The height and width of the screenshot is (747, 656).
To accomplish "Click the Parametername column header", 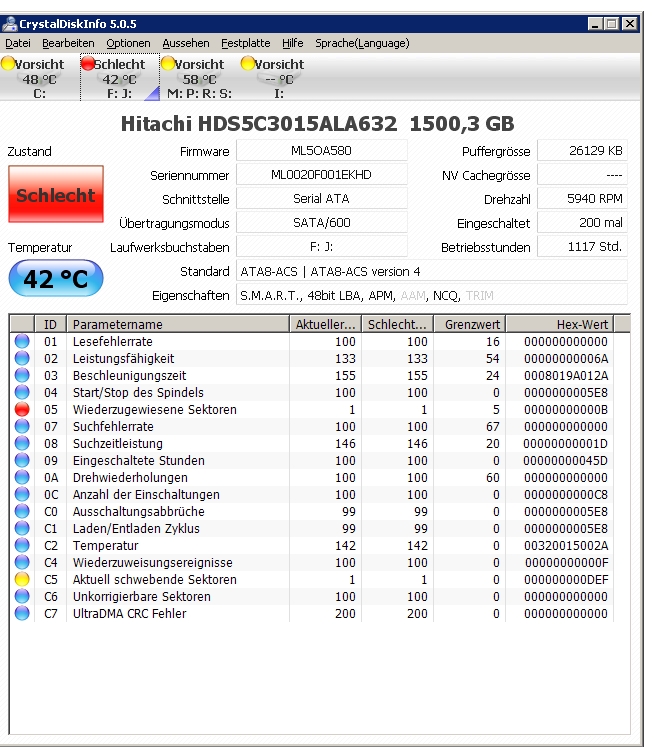I will 178,324.
